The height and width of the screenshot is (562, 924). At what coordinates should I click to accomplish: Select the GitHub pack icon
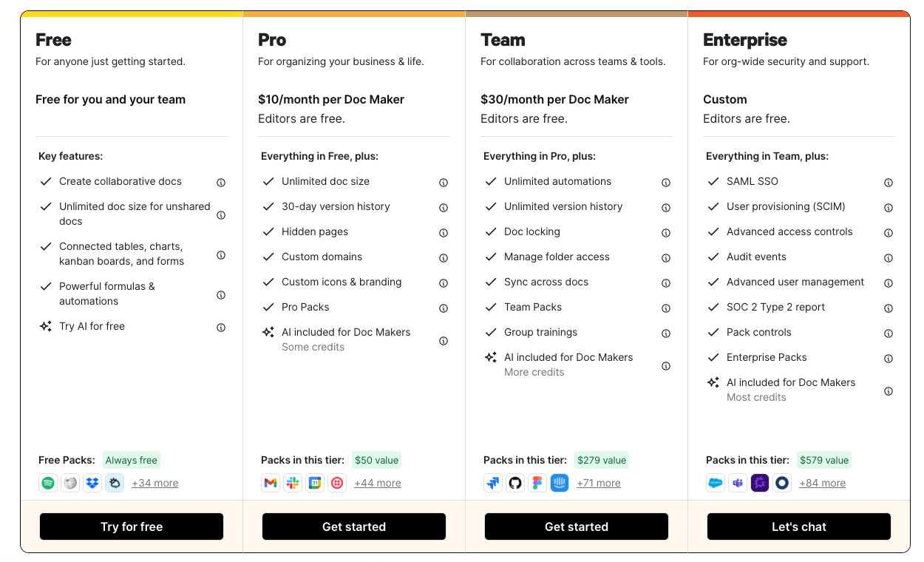coord(515,483)
